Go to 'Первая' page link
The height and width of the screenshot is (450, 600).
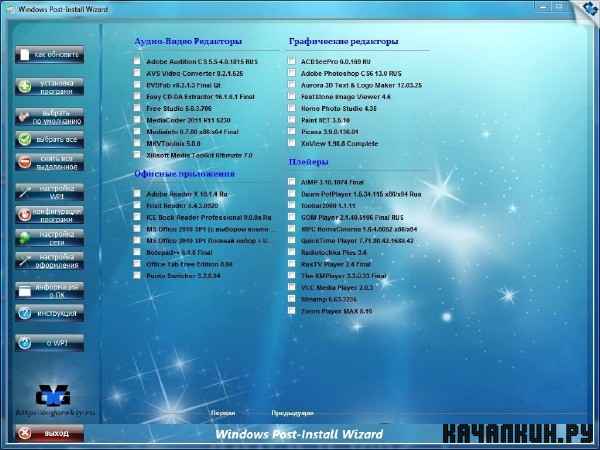(x=223, y=413)
